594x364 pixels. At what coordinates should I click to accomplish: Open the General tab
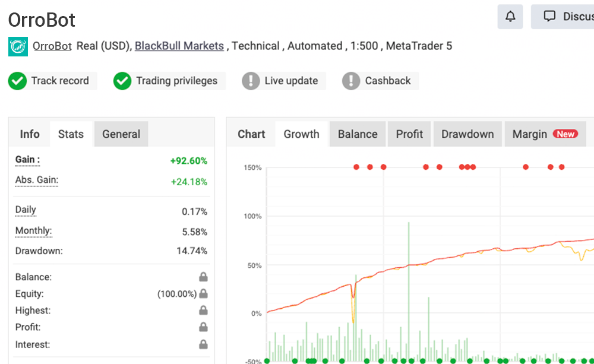coord(121,134)
